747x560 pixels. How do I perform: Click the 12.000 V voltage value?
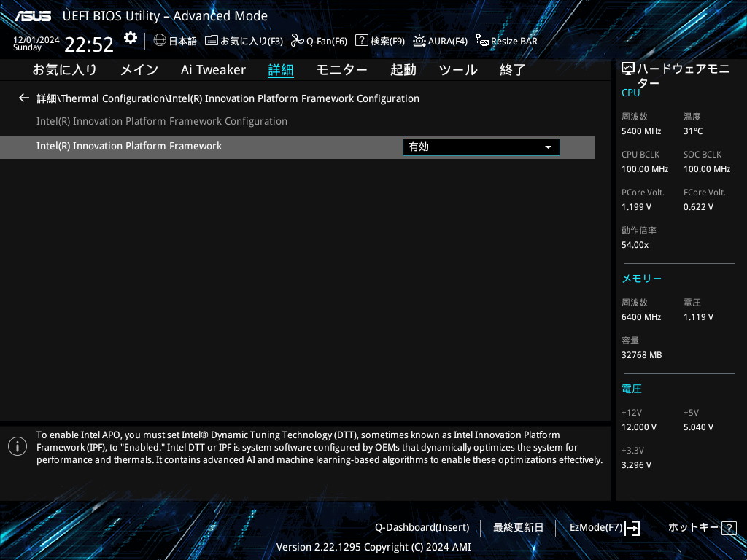639,427
